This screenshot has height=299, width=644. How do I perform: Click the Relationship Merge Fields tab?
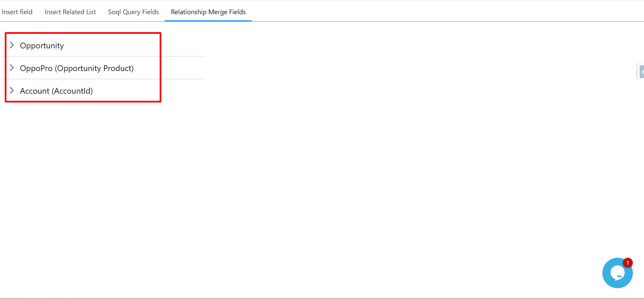click(x=208, y=12)
